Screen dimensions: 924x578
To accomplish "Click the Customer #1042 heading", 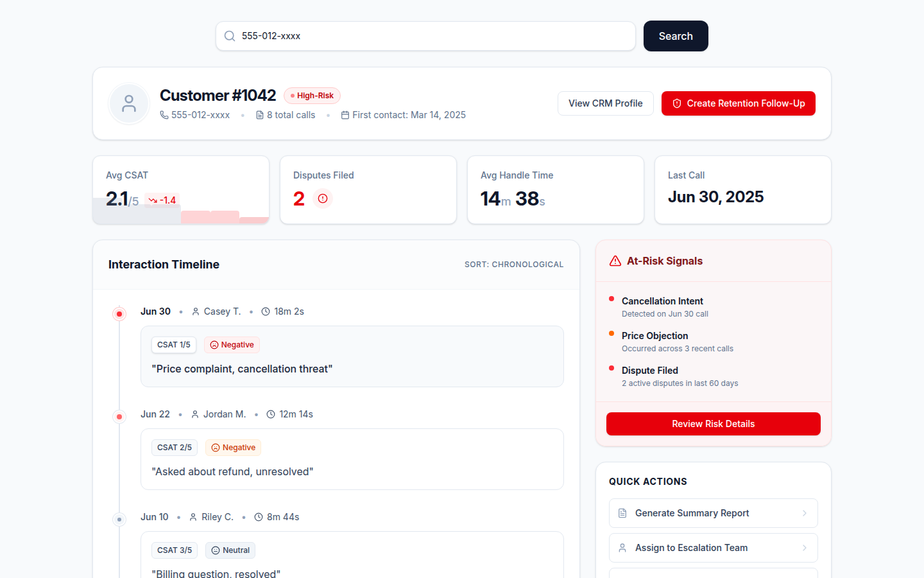I will (218, 96).
